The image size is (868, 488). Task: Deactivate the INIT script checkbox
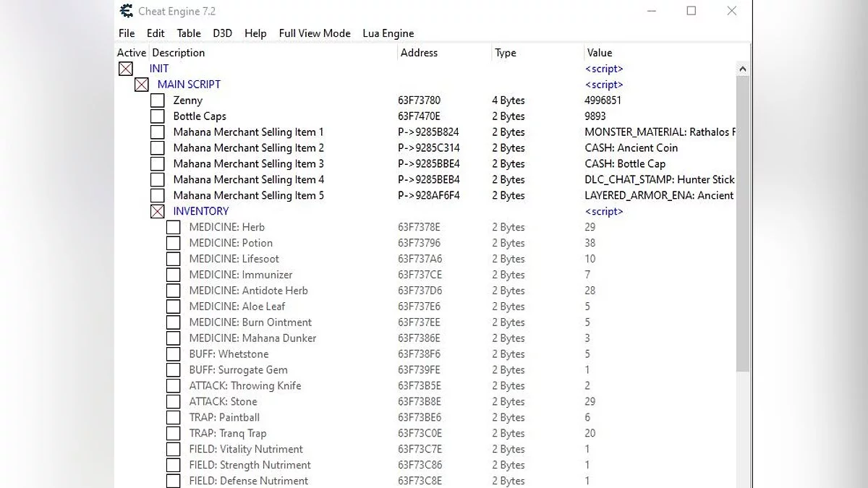pos(126,69)
